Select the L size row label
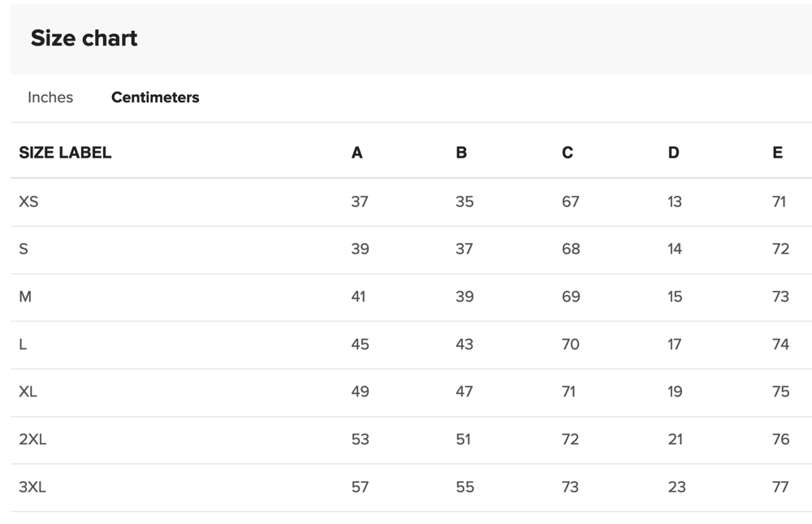This screenshot has width=812, height=524. point(23,344)
